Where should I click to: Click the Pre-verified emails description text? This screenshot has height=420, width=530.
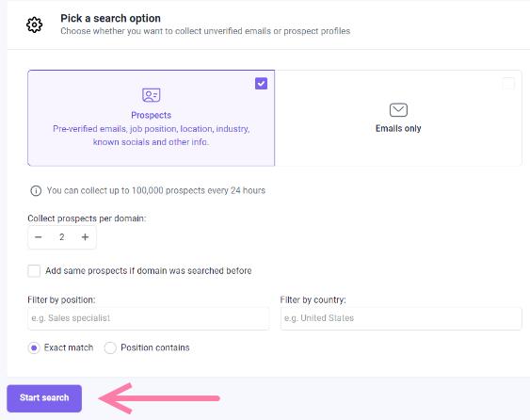tap(151, 136)
